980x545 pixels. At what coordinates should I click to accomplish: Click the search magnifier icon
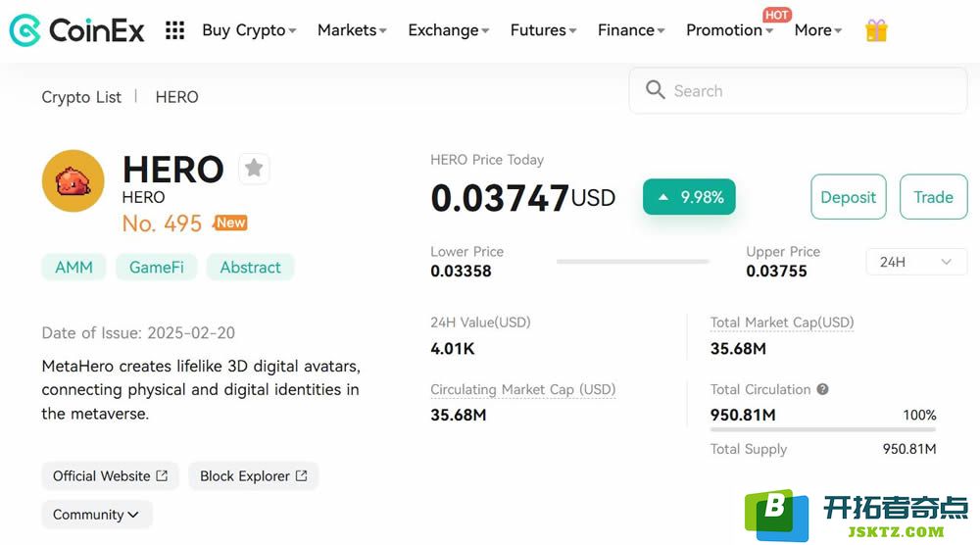click(x=655, y=90)
